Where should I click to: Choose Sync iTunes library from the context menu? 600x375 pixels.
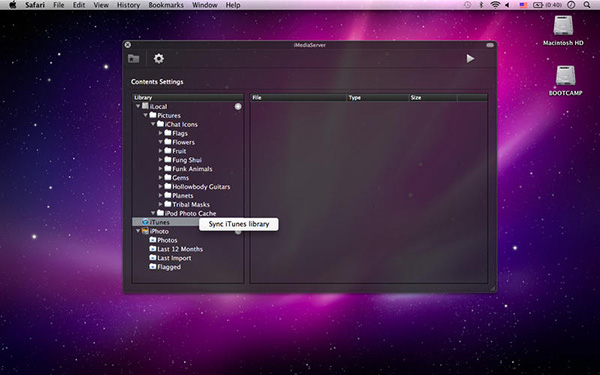click(239, 224)
